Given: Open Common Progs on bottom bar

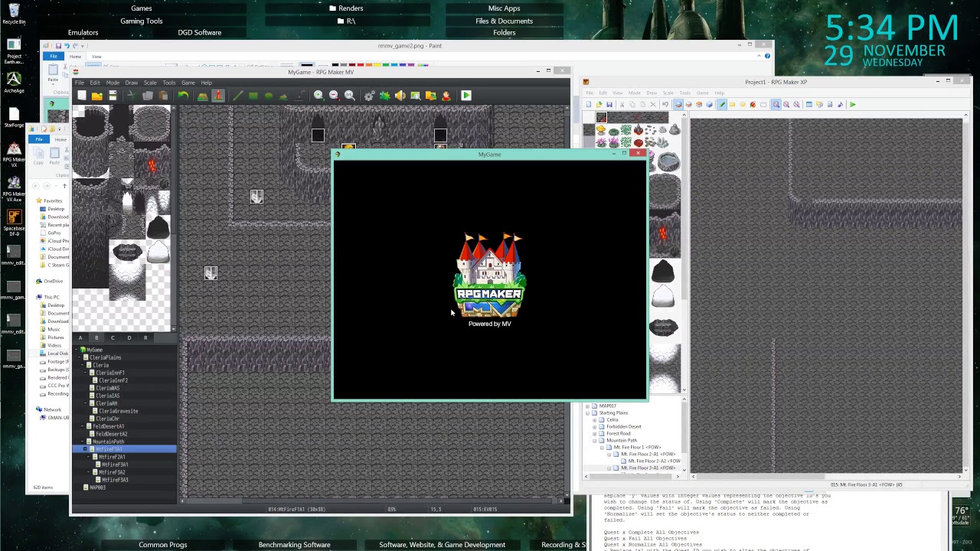Looking at the screenshot, I should click(x=162, y=545).
